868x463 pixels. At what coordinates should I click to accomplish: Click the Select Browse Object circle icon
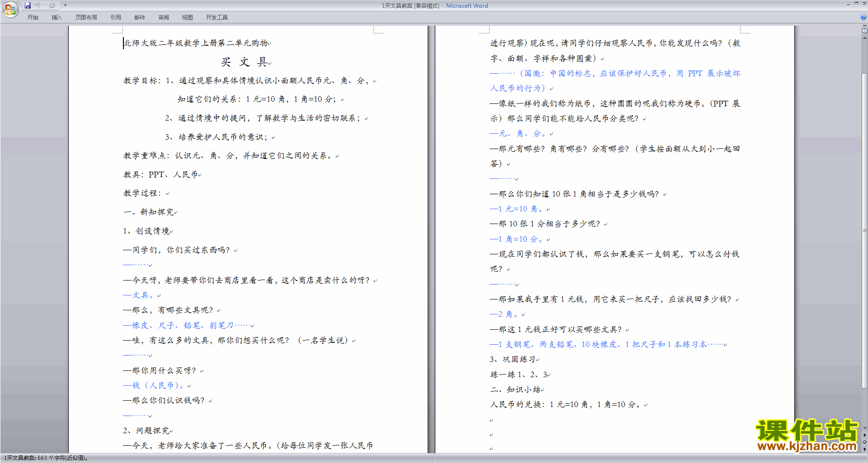(864, 442)
